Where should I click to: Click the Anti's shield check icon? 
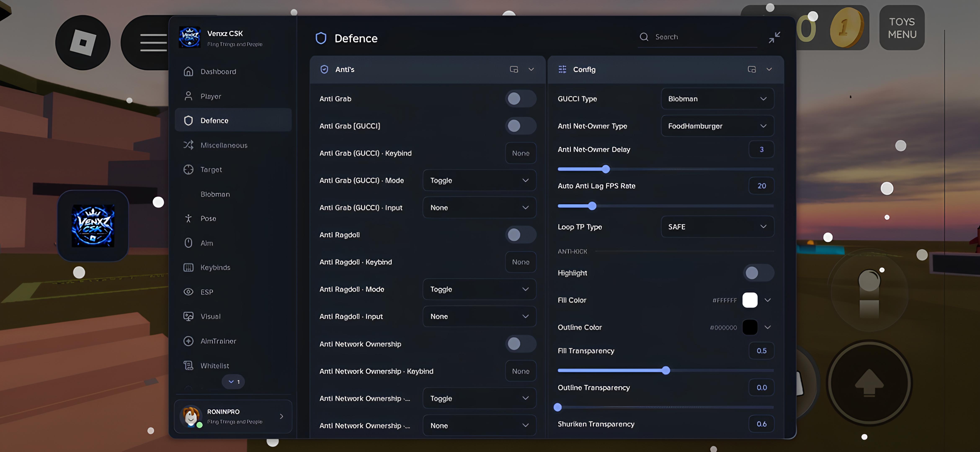[324, 69]
